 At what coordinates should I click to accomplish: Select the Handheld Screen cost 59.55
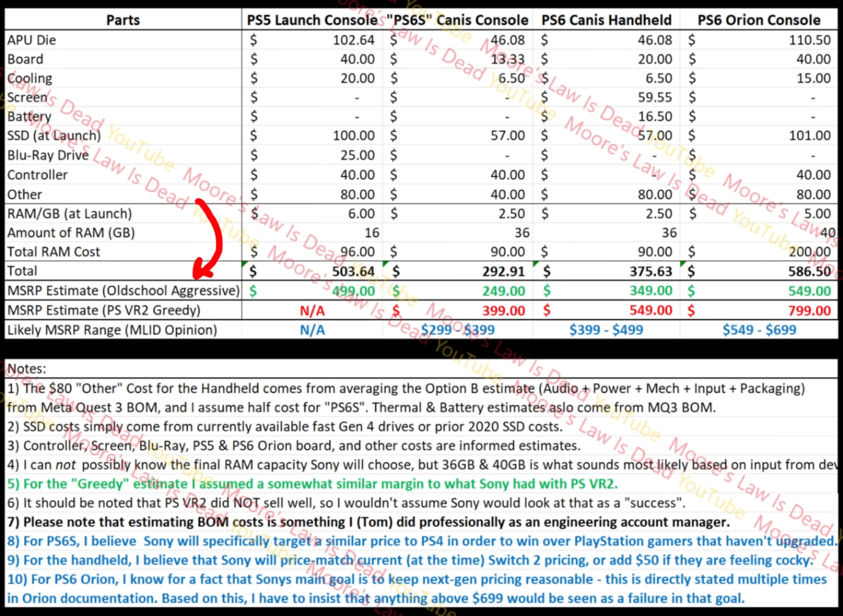coord(655,97)
